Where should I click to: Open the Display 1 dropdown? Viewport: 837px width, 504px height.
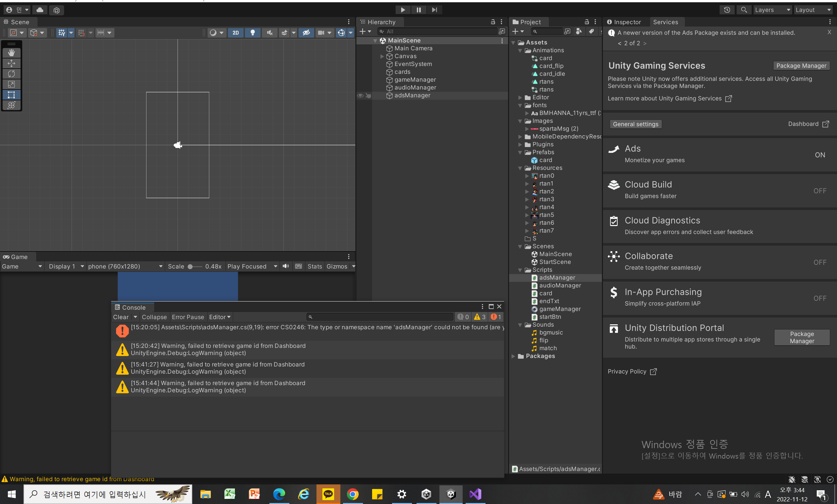tap(66, 267)
